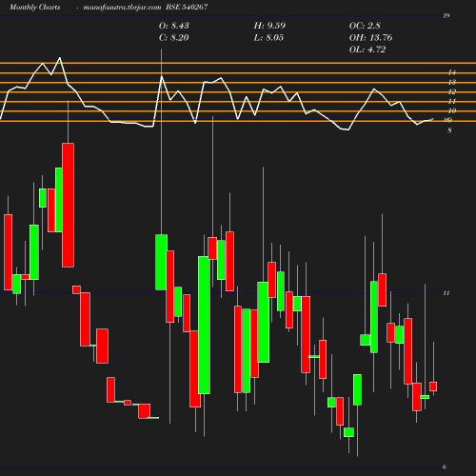
Task: Click the price axis label 19
Action: [x=446, y=16]
